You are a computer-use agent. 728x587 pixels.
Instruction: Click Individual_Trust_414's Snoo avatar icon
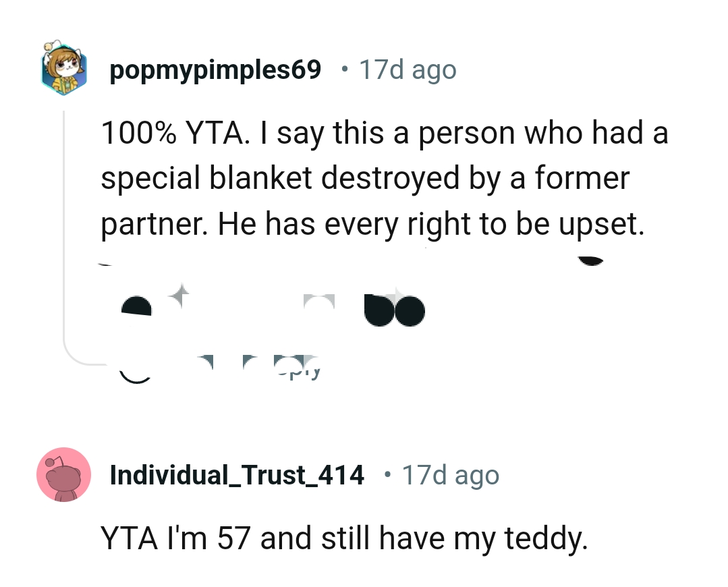point(64,475)
